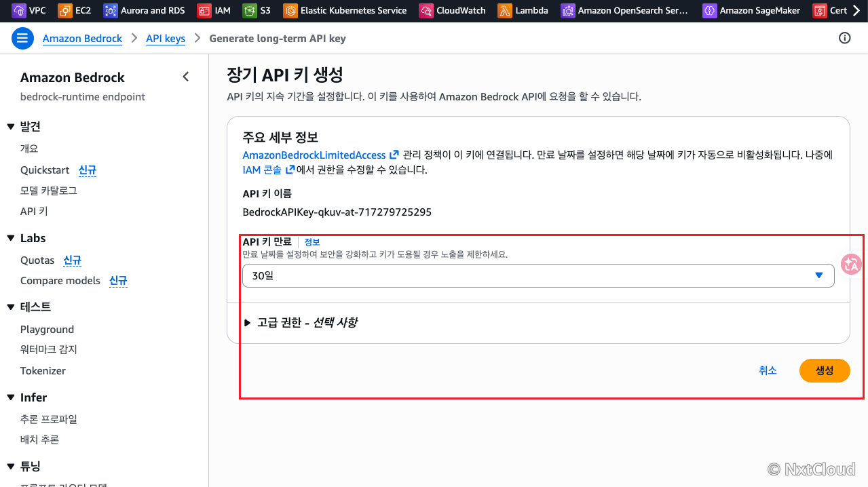Click Generate long-term API key breadcrumb text
This screenshot has height=487, width=868.
[x=278, y=39]
